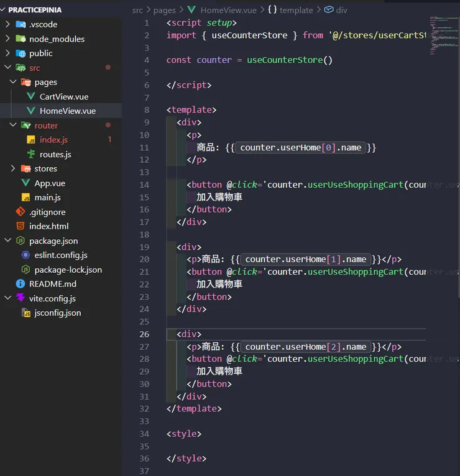Click the ESLint icon beside eslint.config.js
This screenshot has width=460, height=476.
click(x=26, y=255)
